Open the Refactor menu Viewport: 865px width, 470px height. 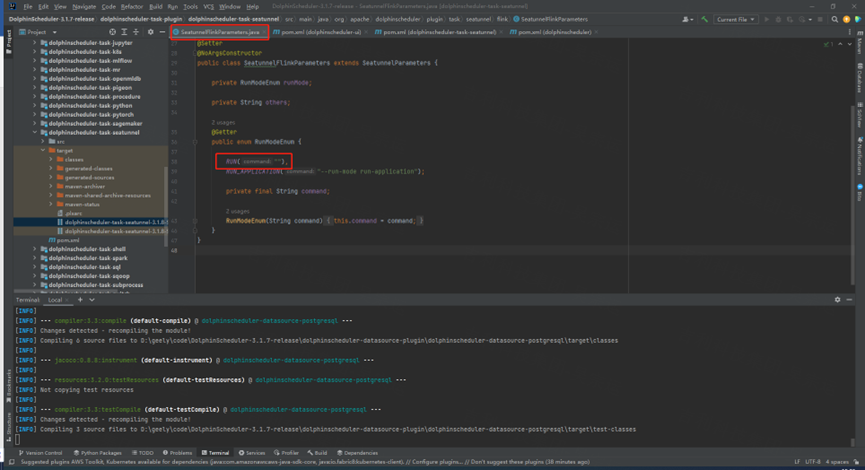coord(131,6)
